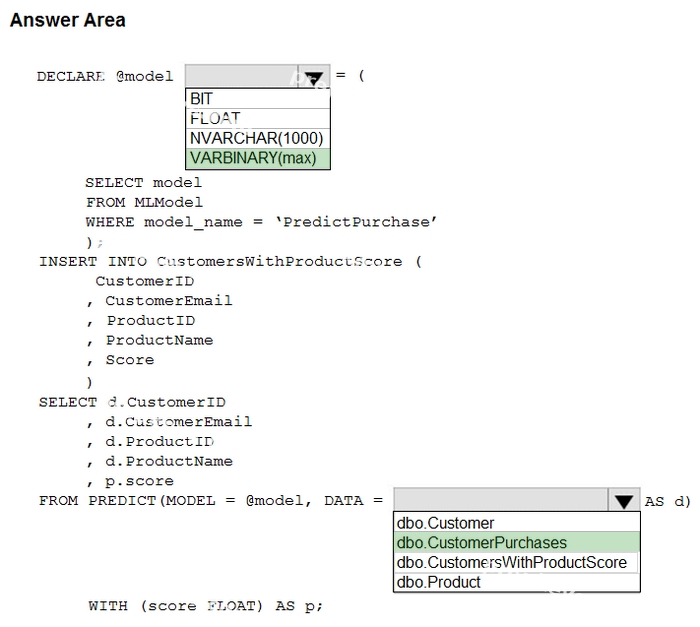
Task: Click the d.ProductName line
Action: (169, 461)
